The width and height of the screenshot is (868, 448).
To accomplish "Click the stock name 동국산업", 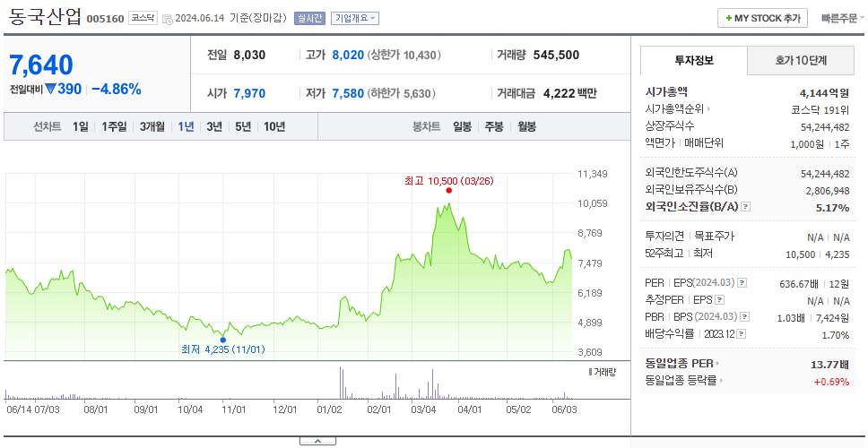I will point(45,18).
